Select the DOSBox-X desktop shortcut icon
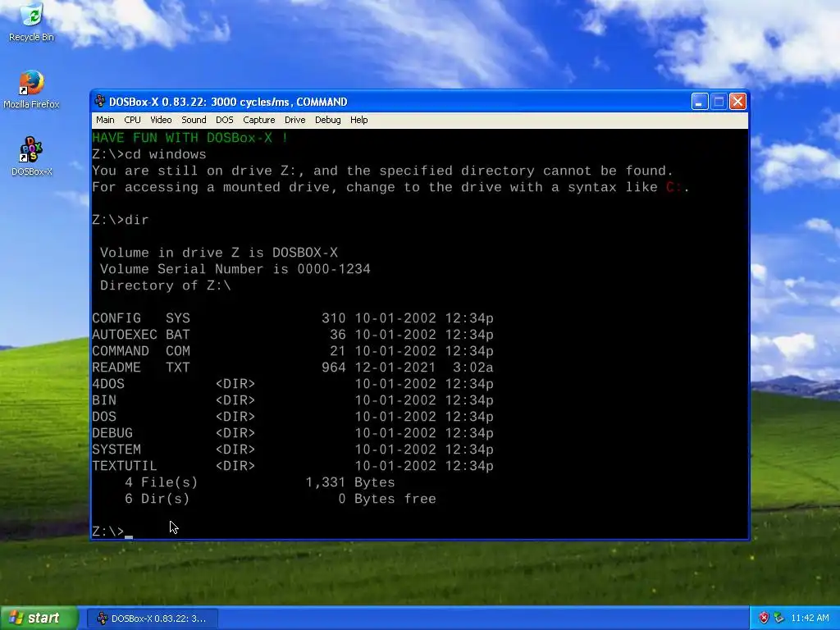Viewport: 840px width, 630px height. click(x=32, y=157)
